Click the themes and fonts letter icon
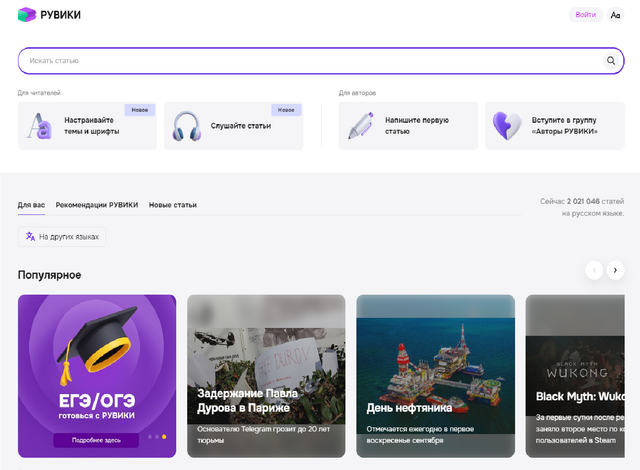Image resolution: width=640 pixels, height=470 pixels. point(39,127)
